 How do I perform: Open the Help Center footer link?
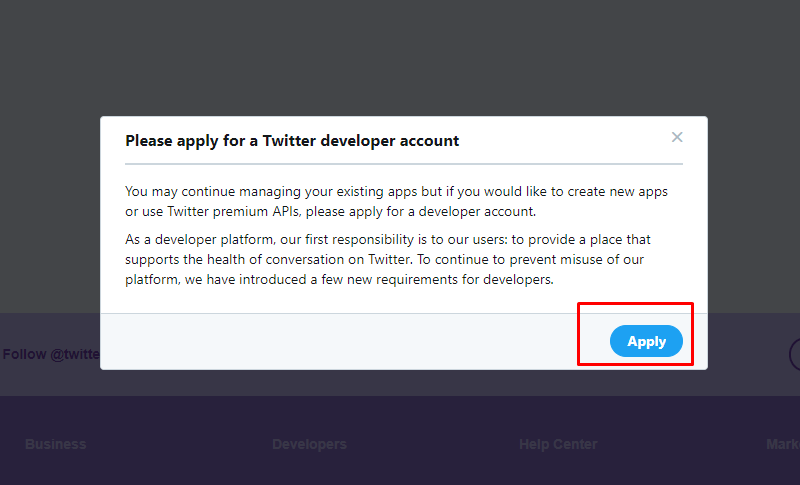558,444
